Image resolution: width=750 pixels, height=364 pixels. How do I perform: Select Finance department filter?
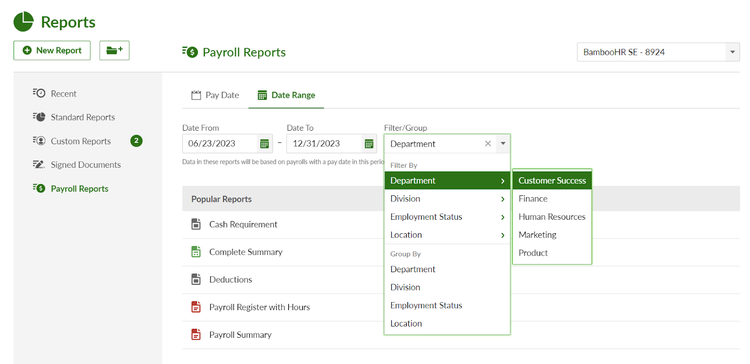(552, 199)
